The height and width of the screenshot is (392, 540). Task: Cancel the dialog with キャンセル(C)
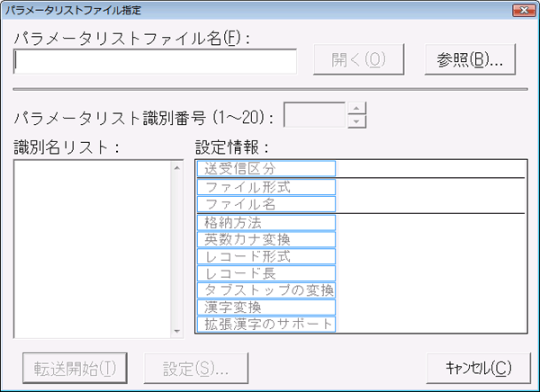point(479,369)
